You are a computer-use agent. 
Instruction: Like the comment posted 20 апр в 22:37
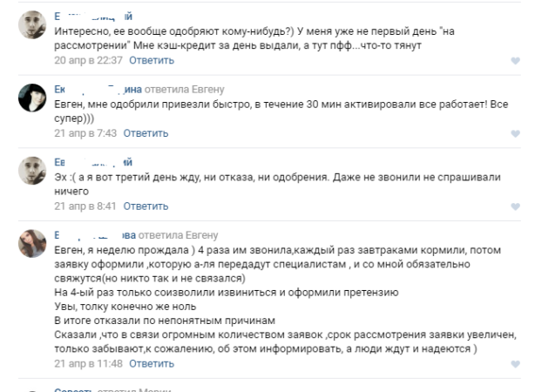[x=515, y=60]
